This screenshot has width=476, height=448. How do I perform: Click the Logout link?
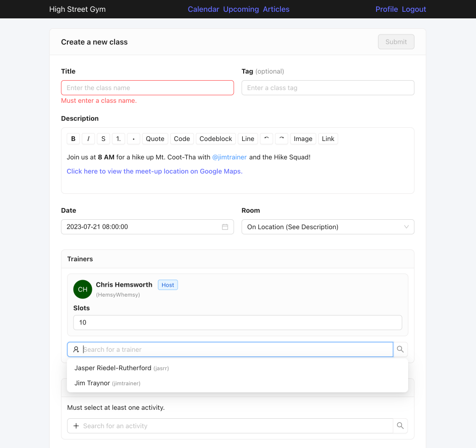pos(414,9)
